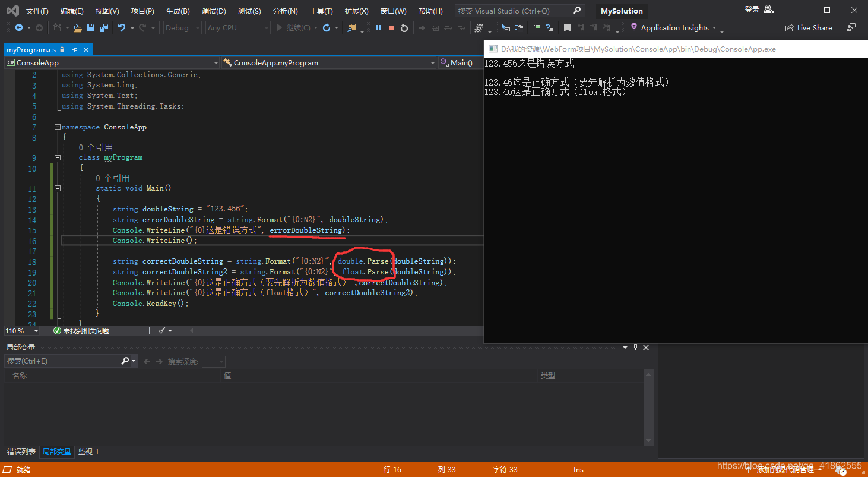Switch to the 错误列表 tab
The image size is (868, 477).
point(21,452)
